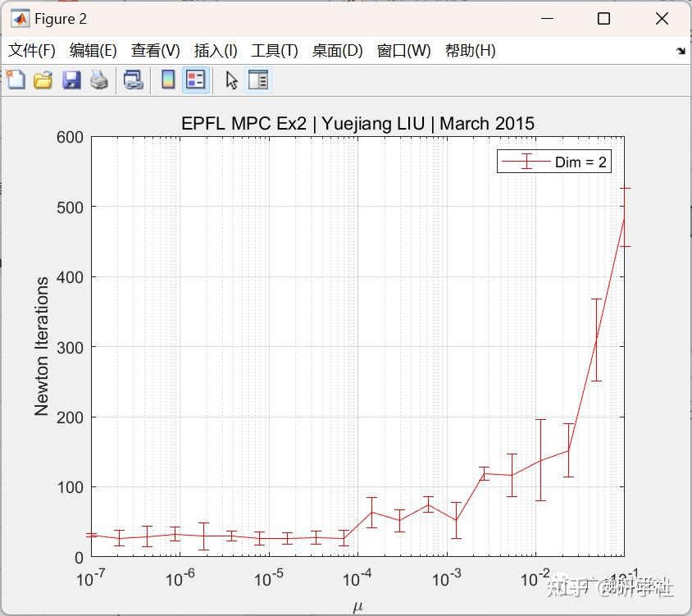Insert a colorbar into the plot

pyautogui.click(x=168, y=80)
